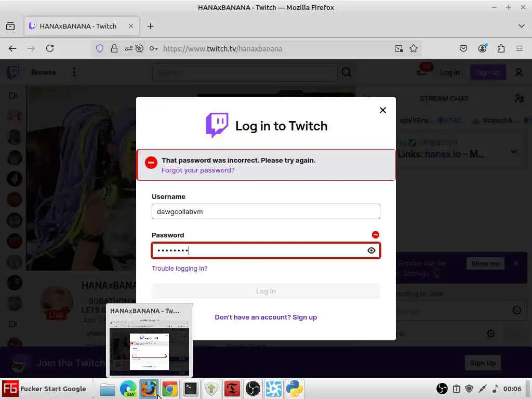Launch Edge DEV from the taskbar
Image resolution: width=532 pixels, height=399 pixels.
[x=128, y=389]
